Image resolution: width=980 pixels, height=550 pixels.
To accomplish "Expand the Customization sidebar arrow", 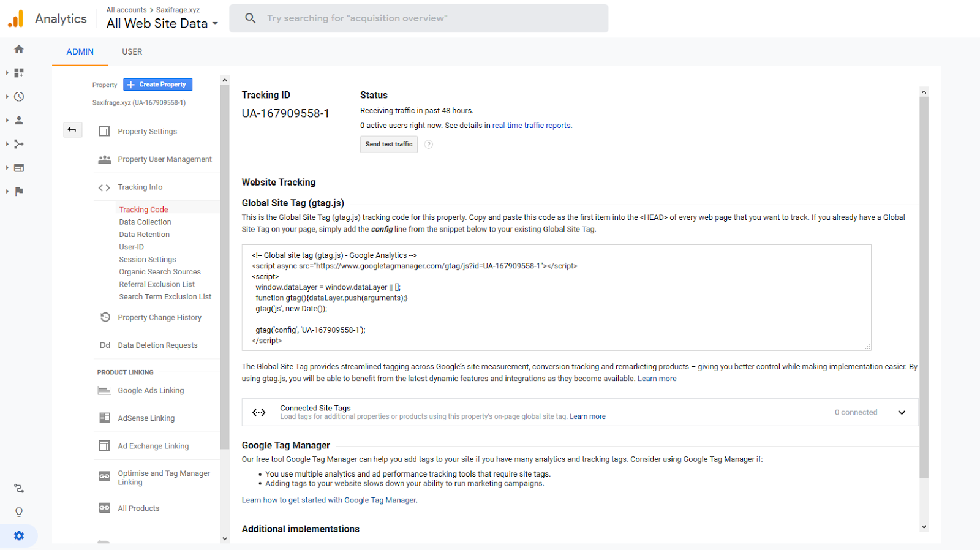I will pos(7,73).
